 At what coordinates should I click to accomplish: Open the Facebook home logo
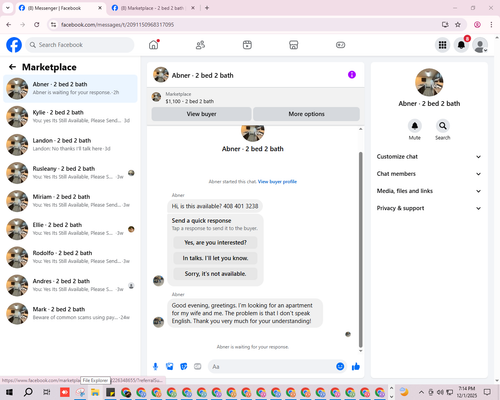point(14,45)
